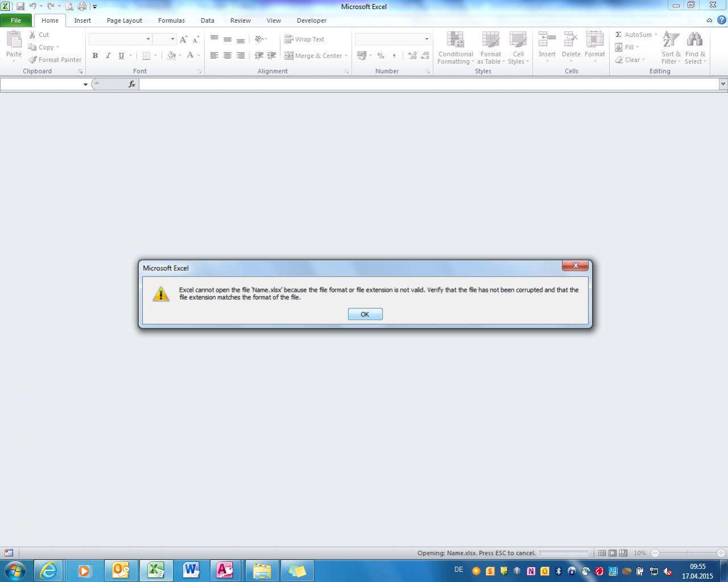Click the Increase Decimal icon
728x582 pixels.
click(412, 56)
